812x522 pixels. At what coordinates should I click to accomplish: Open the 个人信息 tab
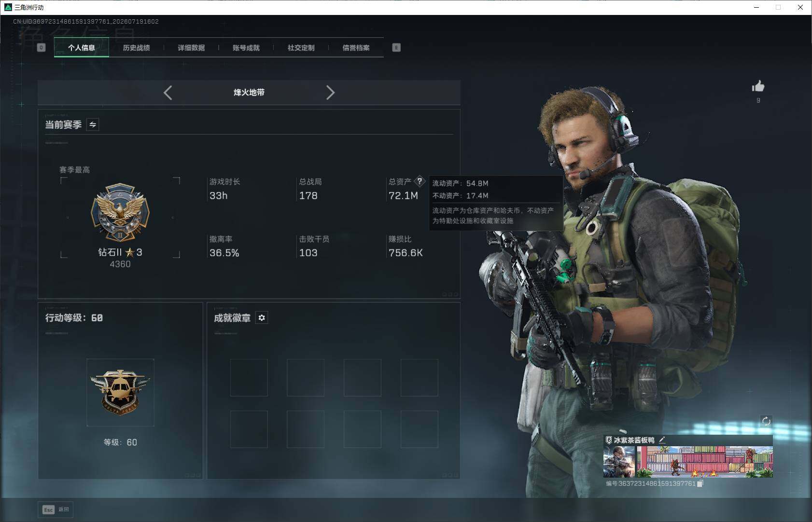82,47
